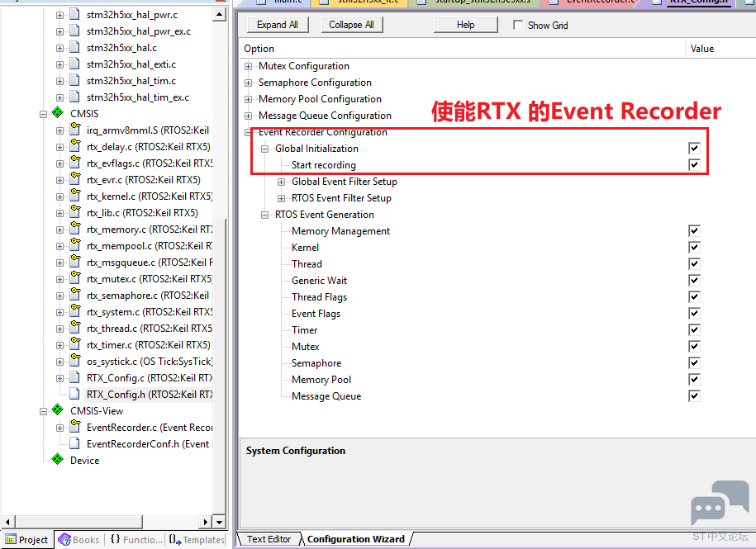Open the Functions panel tab

click(x=136, y=539)
